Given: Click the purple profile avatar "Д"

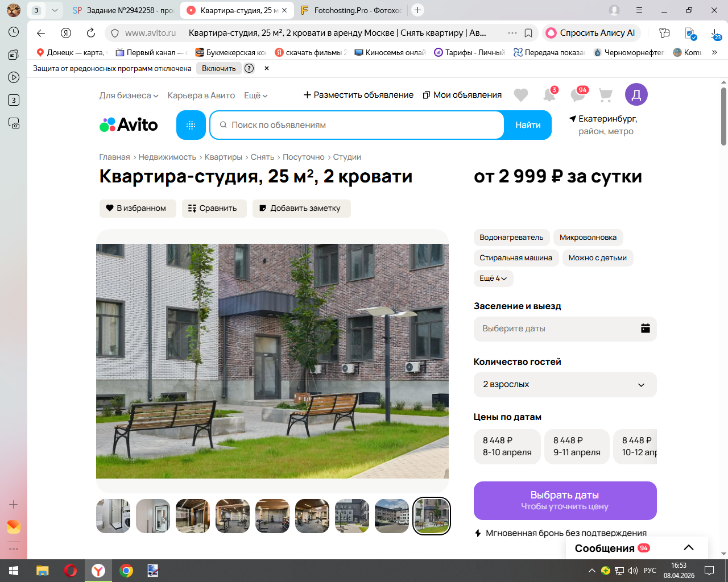Looking at the screenshot, I should (636, 94).
